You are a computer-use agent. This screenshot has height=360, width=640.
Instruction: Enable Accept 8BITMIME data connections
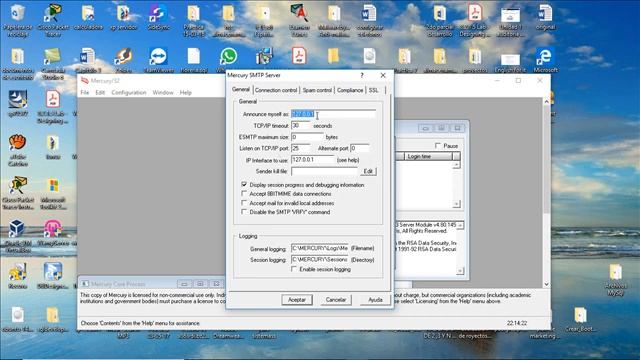[x=244, y=193]
